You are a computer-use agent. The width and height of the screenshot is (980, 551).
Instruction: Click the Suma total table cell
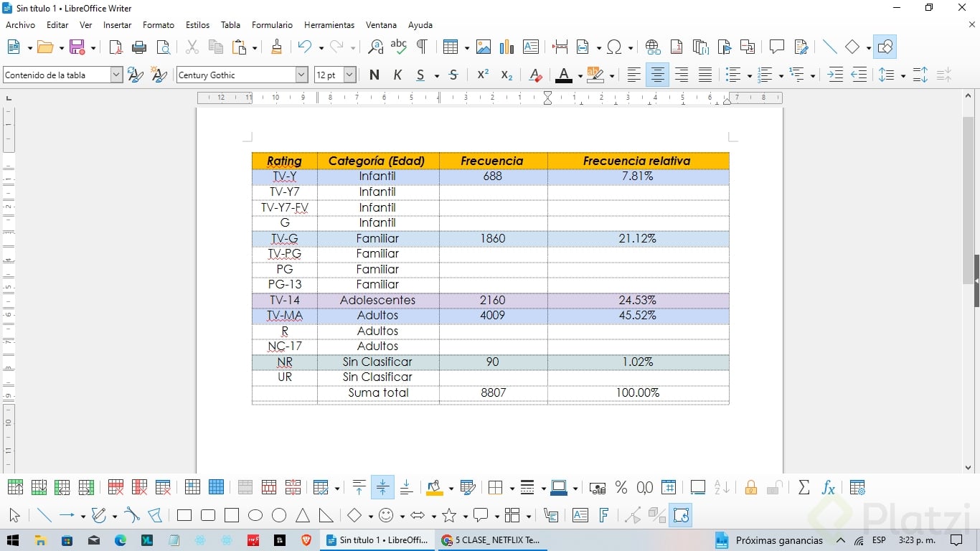[378, 392]
